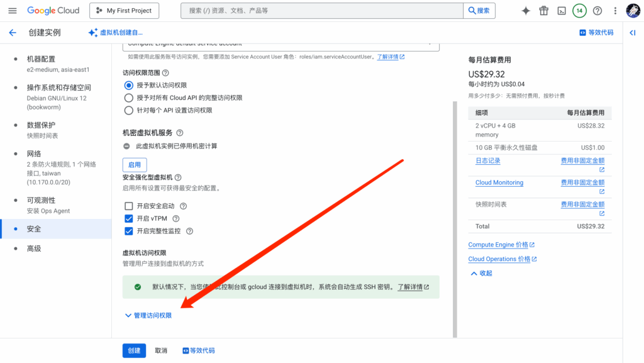Open 了解详情 link in SSH key notice
The height and width of the screenshot is (363, 644).
point(413,287)
